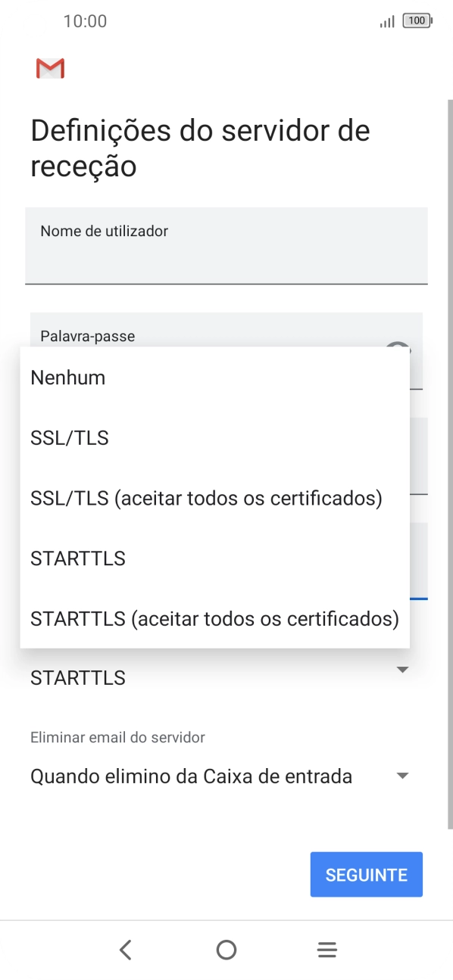The width and height of the screenshot is (453, 980).
Task: Tap the Definições do servidor de receção heading
Action: (x=200, y=148)
